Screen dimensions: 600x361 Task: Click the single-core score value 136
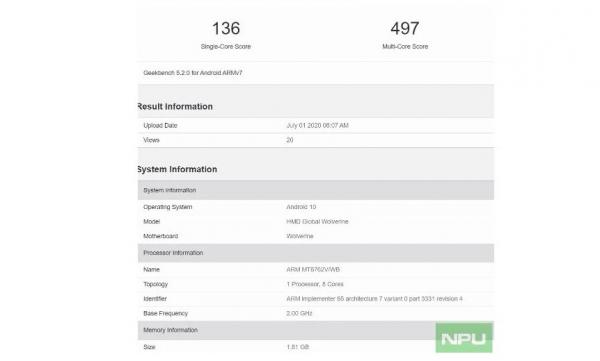(x=226, y=28)
